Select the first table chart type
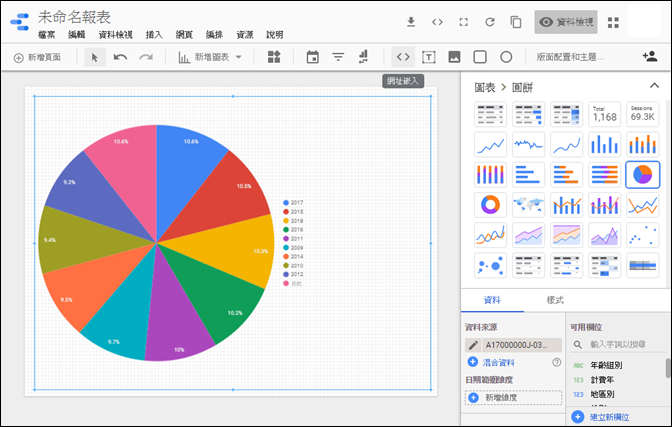The image size is (672, 427). 490,114
